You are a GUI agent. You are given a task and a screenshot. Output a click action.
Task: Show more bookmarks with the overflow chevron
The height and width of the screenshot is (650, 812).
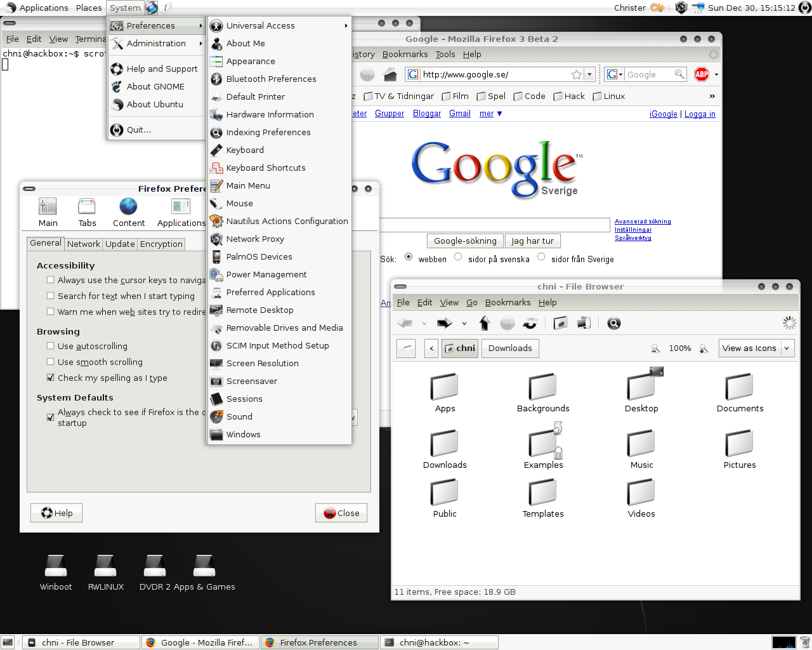click(x=712, y=96)
